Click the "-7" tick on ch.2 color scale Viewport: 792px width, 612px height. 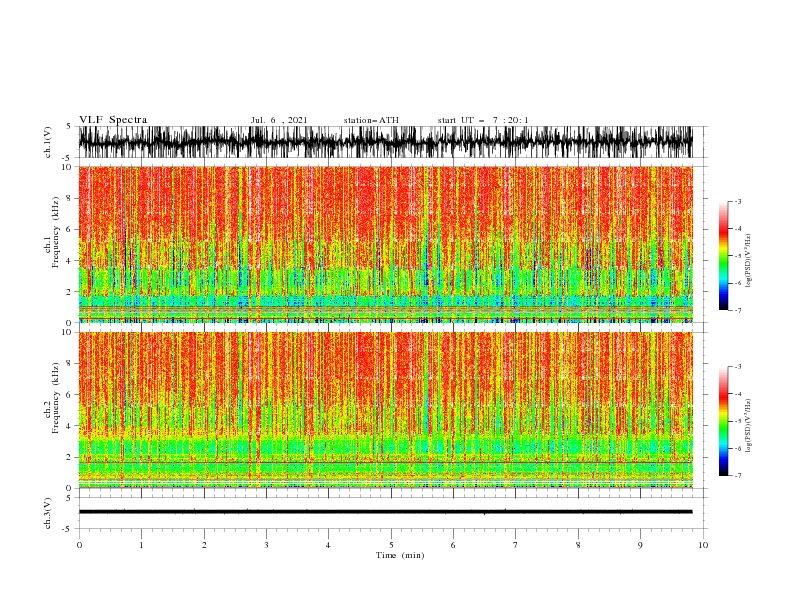coord(737,475)
